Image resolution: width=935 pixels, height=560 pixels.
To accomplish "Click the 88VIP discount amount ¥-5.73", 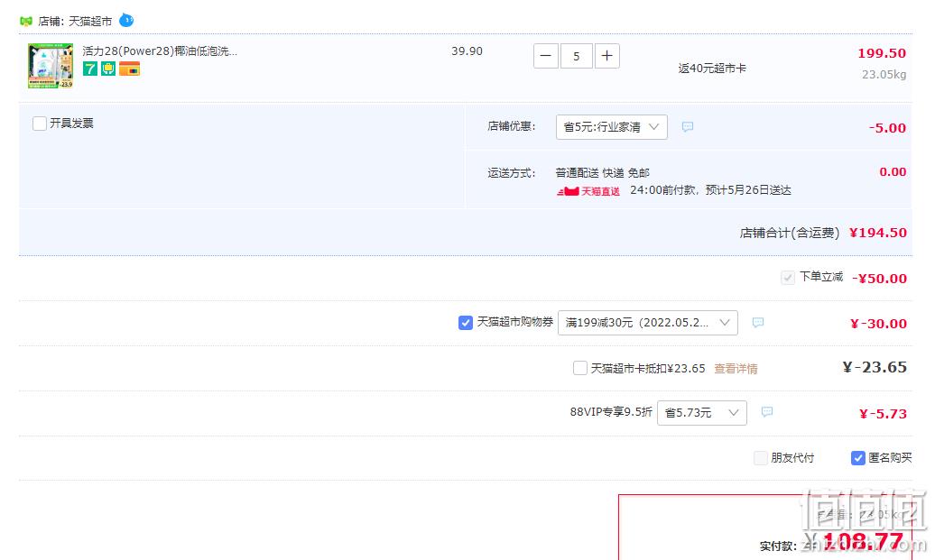I will click(x=884, y=413).
